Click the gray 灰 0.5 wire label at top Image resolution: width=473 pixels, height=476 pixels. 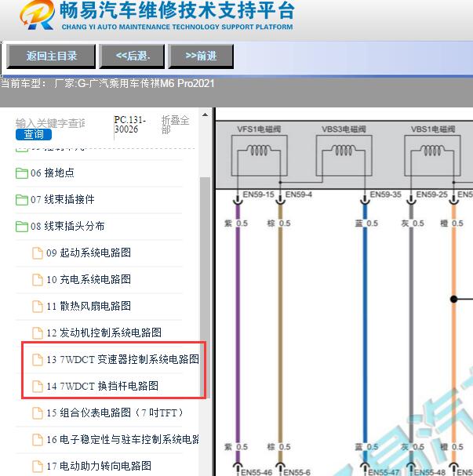413,223
